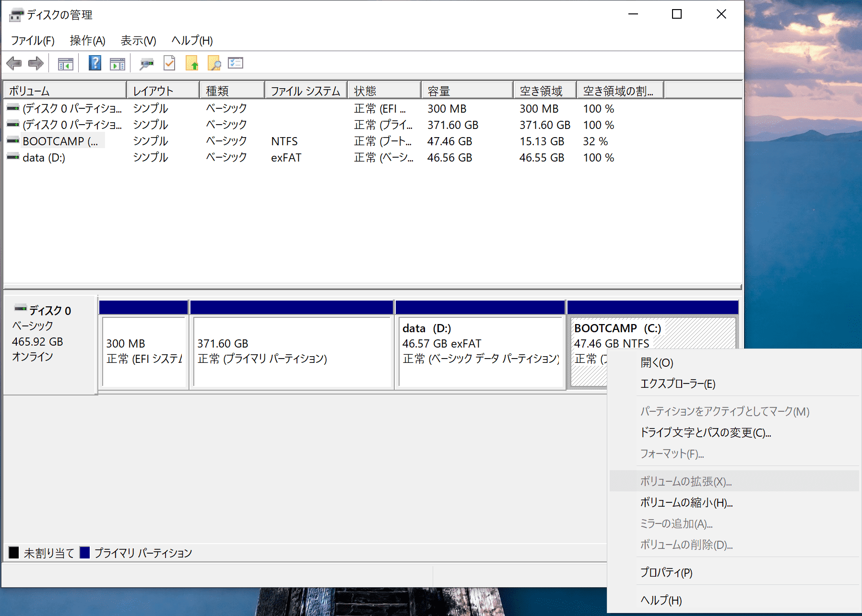Click the Disk Management title bar icon
Screen dimensions: 862x616
tap(16, 15)
